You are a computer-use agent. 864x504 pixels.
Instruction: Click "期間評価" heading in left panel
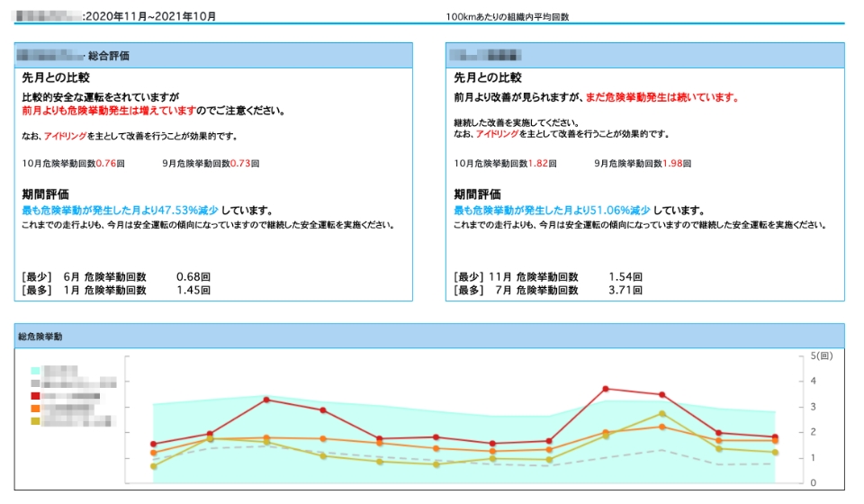[x=46, y=194]
